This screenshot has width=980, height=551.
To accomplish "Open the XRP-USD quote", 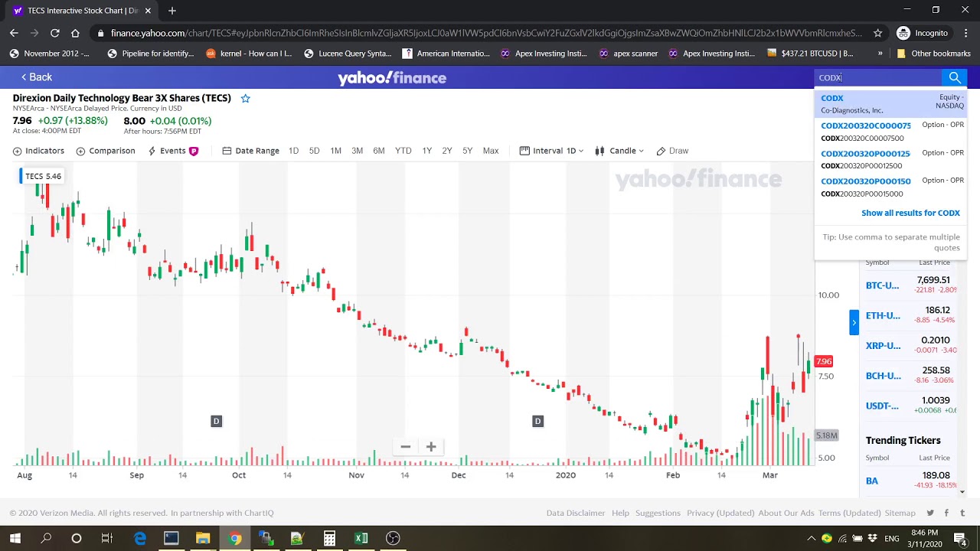I will click(883, 345).
